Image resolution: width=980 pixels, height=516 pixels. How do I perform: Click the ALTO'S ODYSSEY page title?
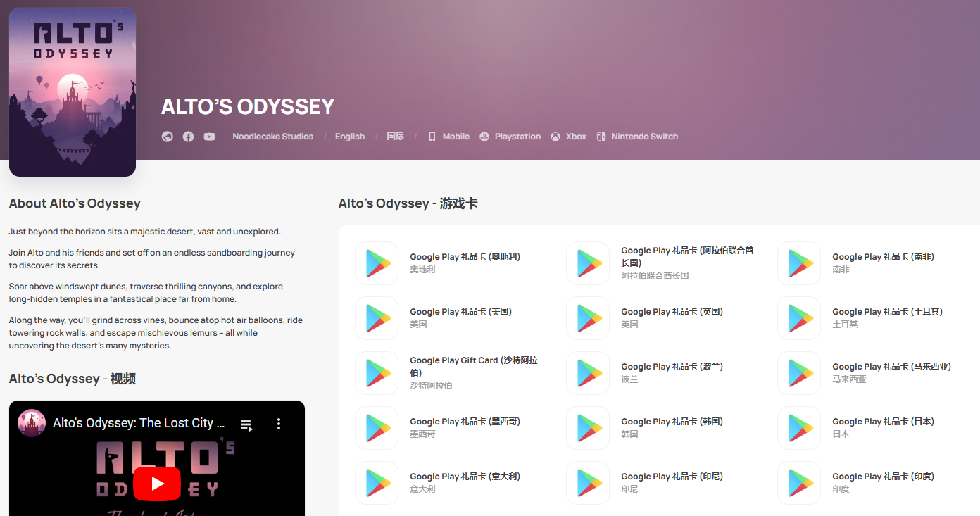point(248,106)
